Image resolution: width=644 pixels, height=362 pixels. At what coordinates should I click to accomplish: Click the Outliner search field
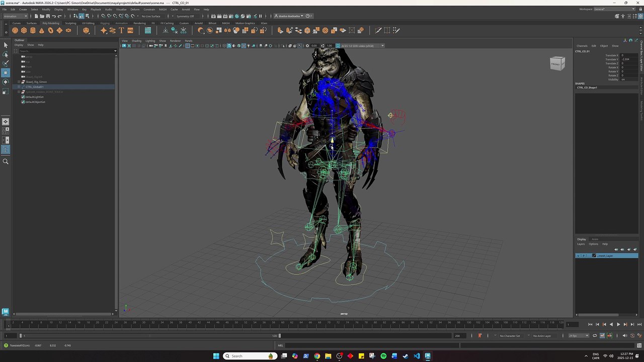pyautogui.click(x=65, y=51)
